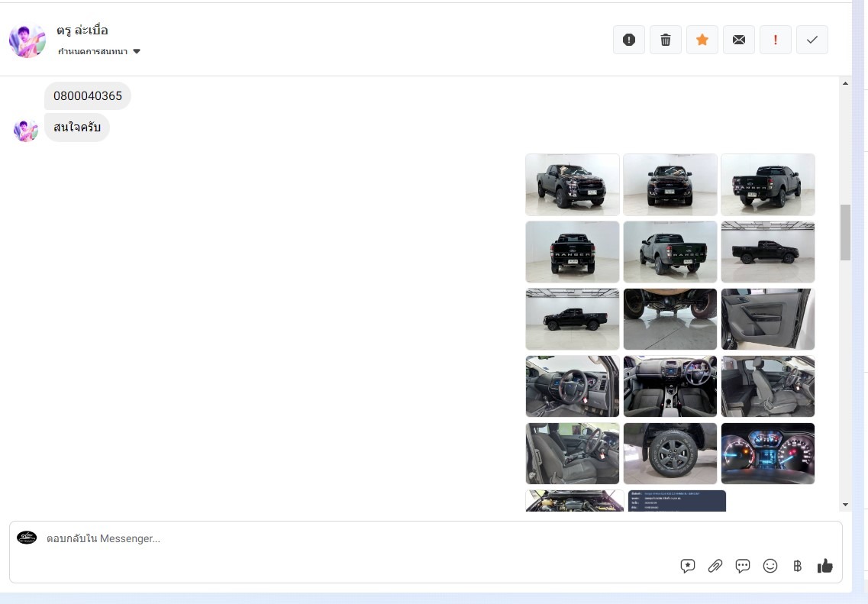Star this conversation as follow-up

click(x=702, y=40)
